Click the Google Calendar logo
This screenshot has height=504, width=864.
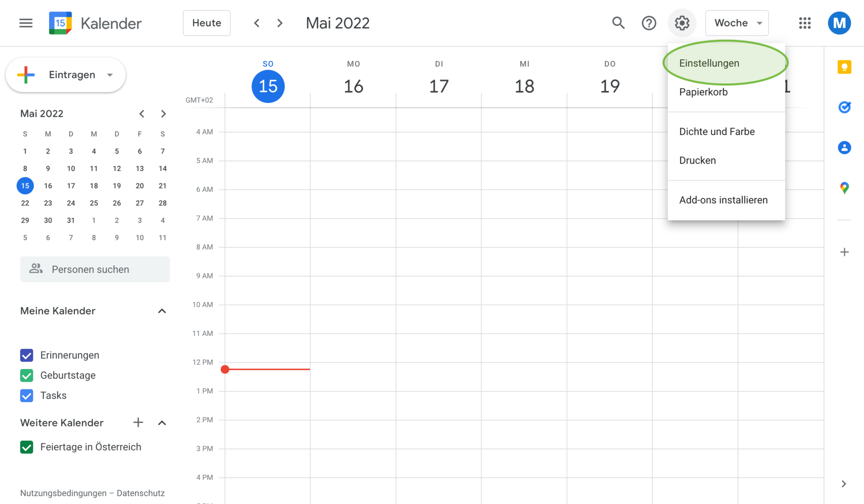point(60,23)
